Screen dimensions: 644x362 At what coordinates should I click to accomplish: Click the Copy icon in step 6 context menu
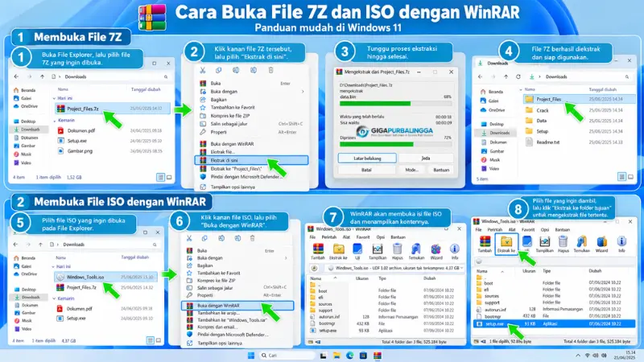click(x=204, y=238)
